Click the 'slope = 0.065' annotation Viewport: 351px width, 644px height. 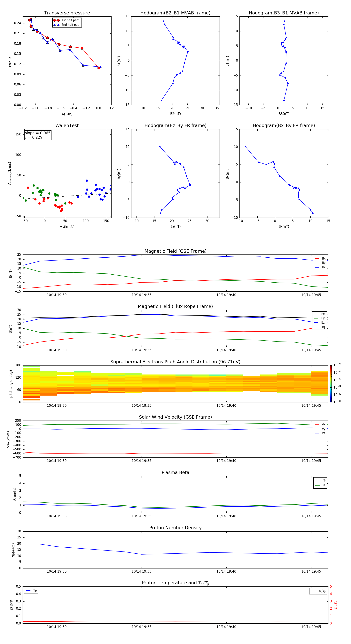point(37,133)
